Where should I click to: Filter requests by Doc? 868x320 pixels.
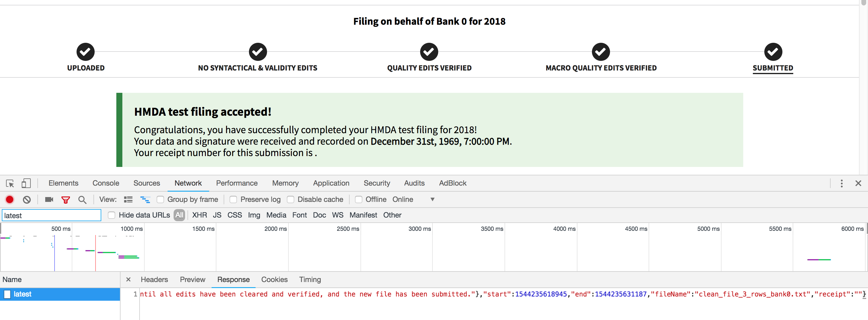[x=319, y=215]
